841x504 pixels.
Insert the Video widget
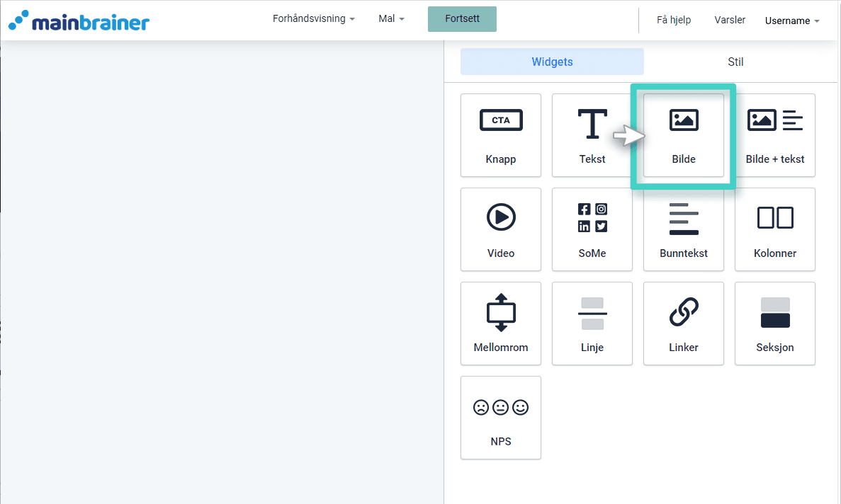point(500,229)
